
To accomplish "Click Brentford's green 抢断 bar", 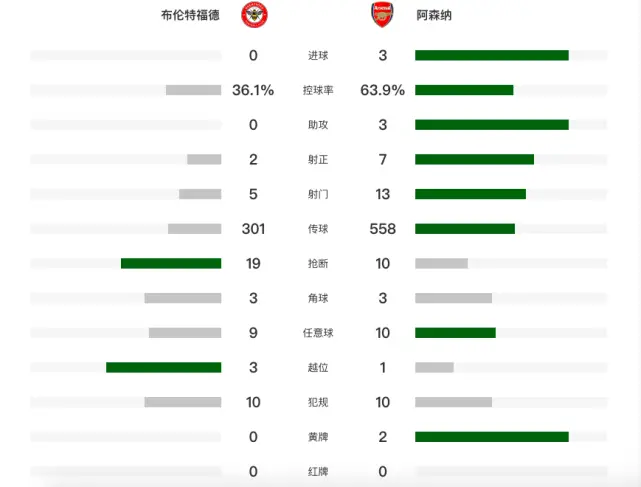I will click(x=171, y=263).
